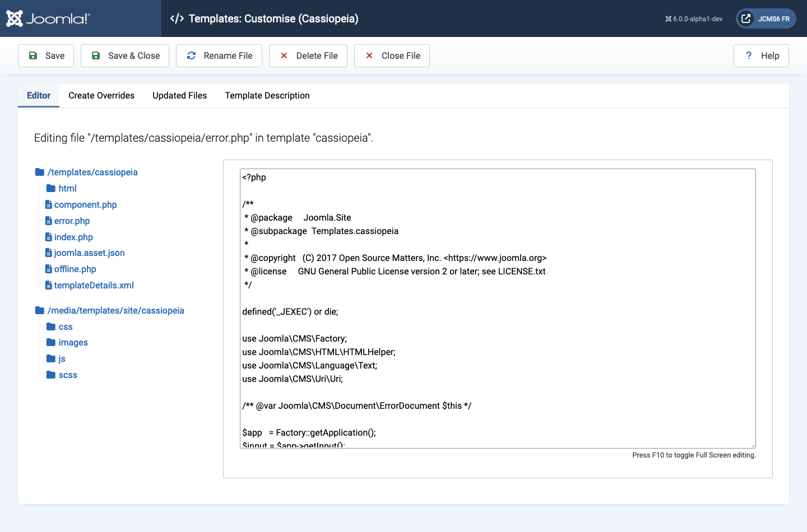Click the file icon beside templateDetails.xml
Viewport: 807px width, 532px height.
pyautogui.click(x=49, y=285)
